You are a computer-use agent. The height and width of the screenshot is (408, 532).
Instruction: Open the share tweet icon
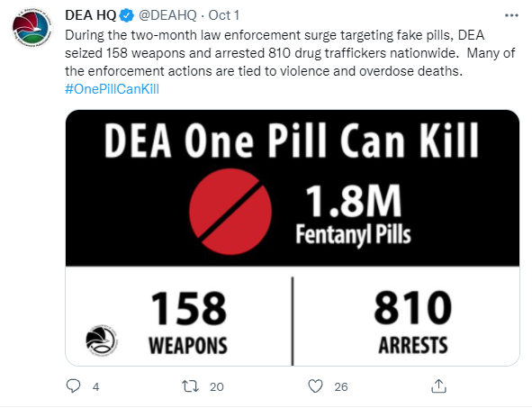[x=438, y=386]
